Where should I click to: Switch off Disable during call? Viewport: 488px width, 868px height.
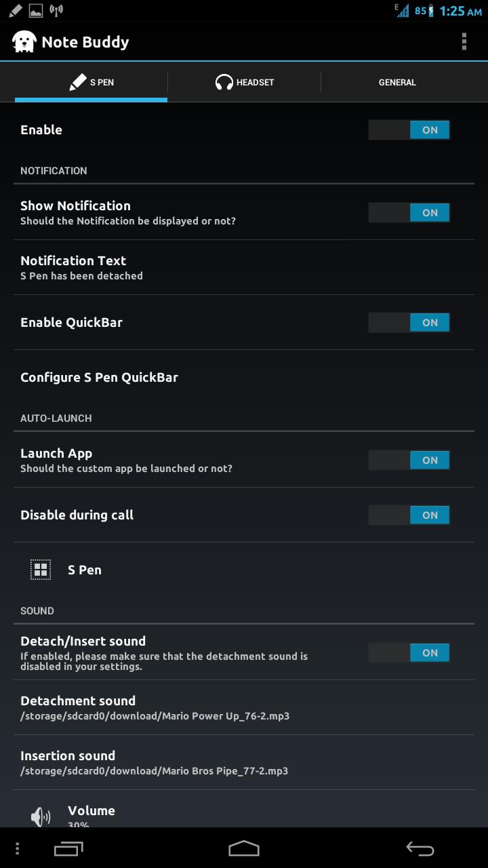409,515
